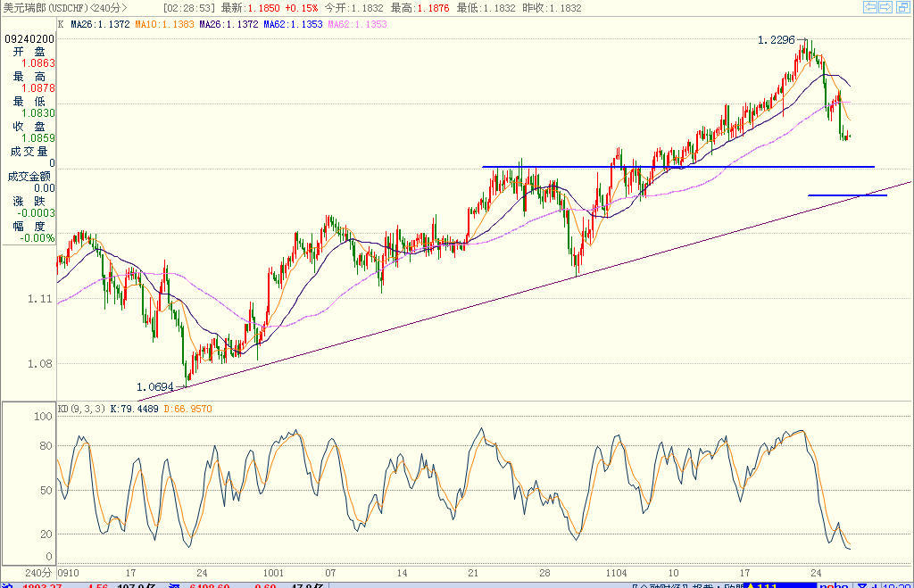This screenshot has width=914, height=588.
Task: Click the change value -0.0003
Action: point(36,213)
